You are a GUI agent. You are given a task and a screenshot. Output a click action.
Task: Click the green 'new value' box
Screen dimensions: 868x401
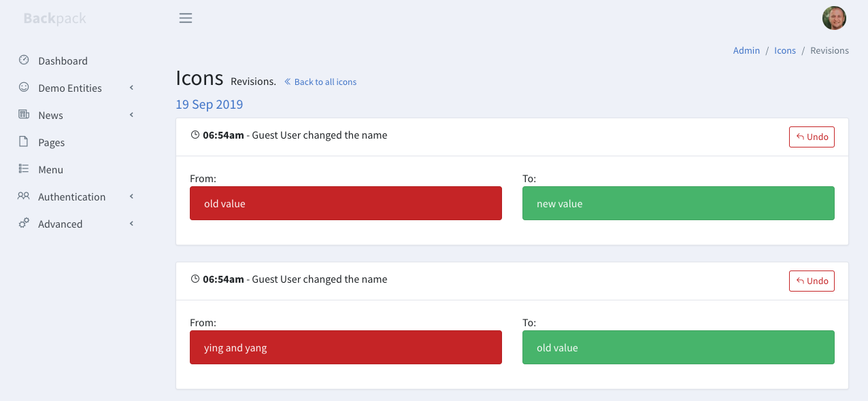pyautogui.click(x=678, y=203)
